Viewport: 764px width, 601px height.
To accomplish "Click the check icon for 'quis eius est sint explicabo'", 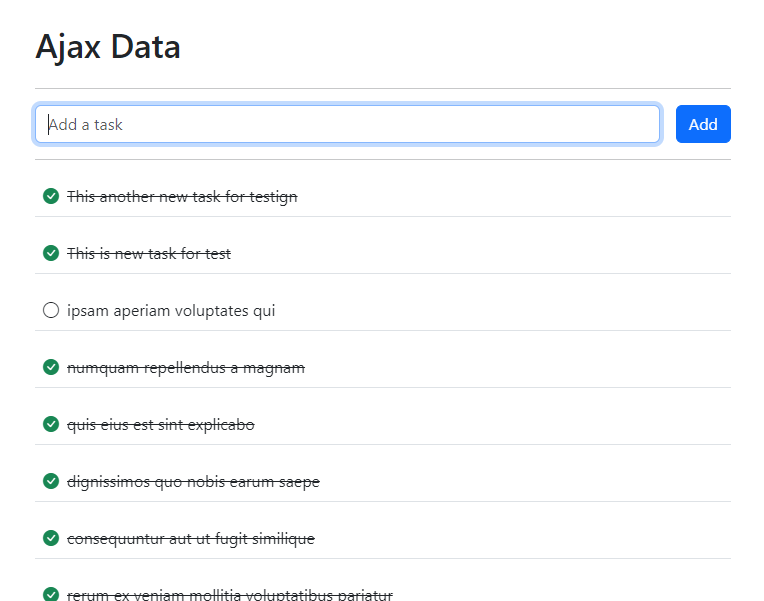I will pyautogui.click(x=51, y=425).
